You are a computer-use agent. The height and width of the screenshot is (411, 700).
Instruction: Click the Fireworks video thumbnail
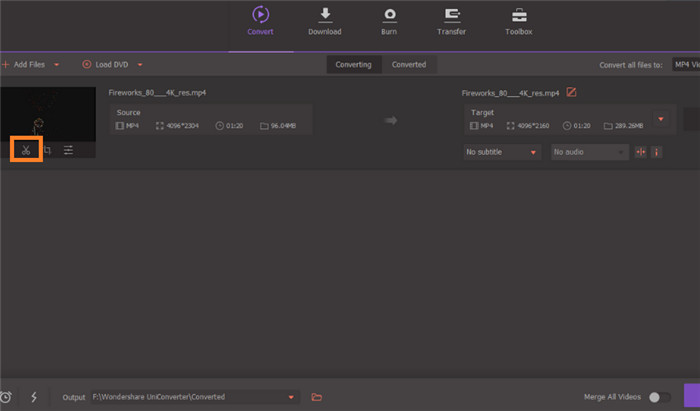(48, 113)
